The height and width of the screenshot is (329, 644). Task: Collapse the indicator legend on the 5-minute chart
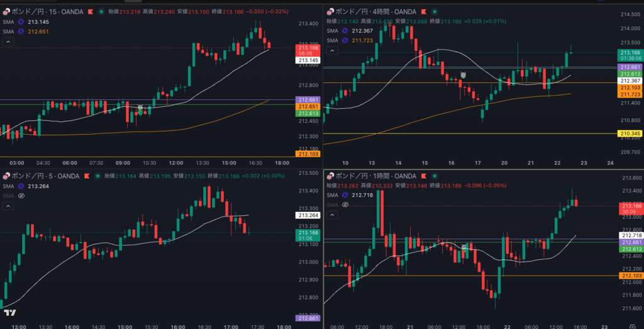(x=8, y=206)
